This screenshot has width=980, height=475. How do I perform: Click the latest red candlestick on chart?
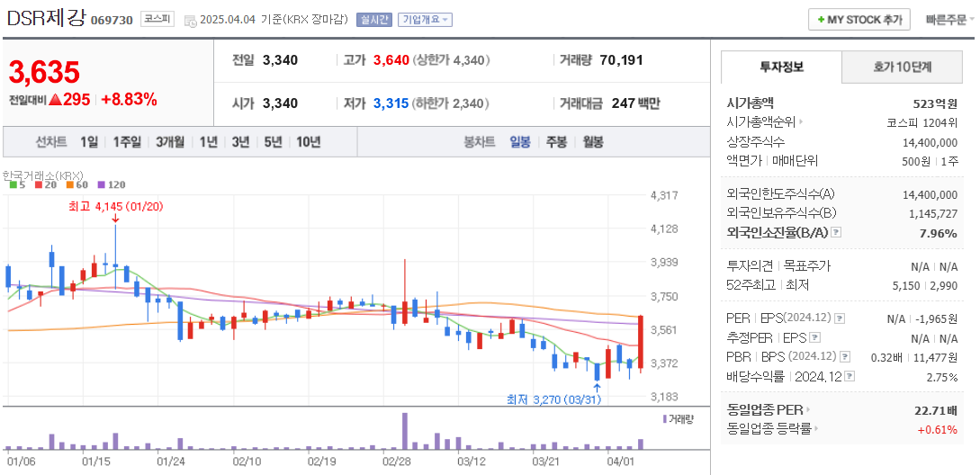[641, 345]
